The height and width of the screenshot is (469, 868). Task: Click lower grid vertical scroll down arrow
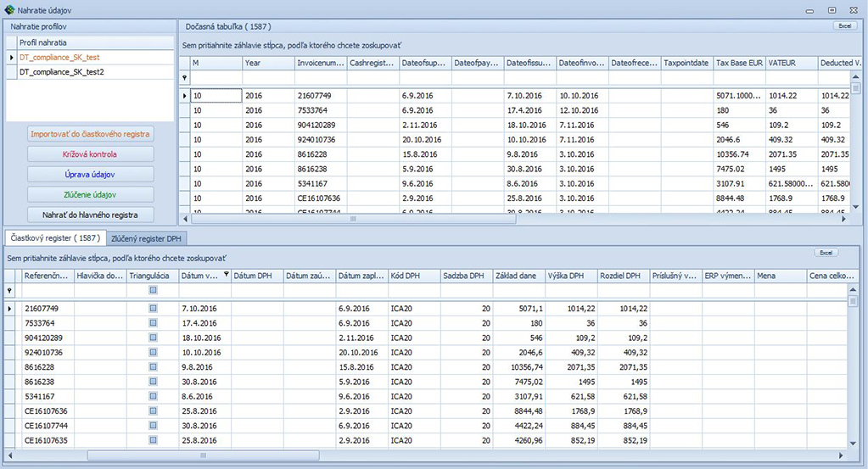[x=853, y=443]
